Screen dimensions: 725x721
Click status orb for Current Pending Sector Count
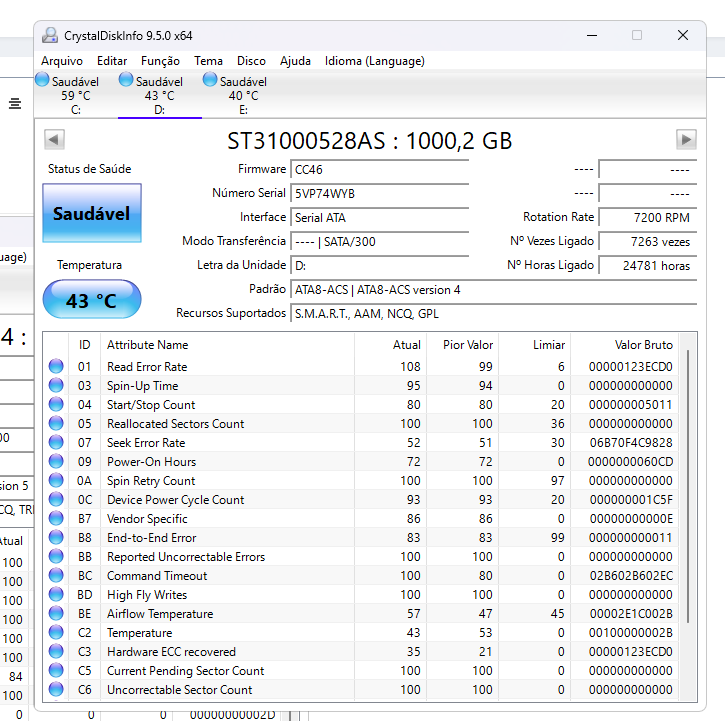[x=56, y=670]
